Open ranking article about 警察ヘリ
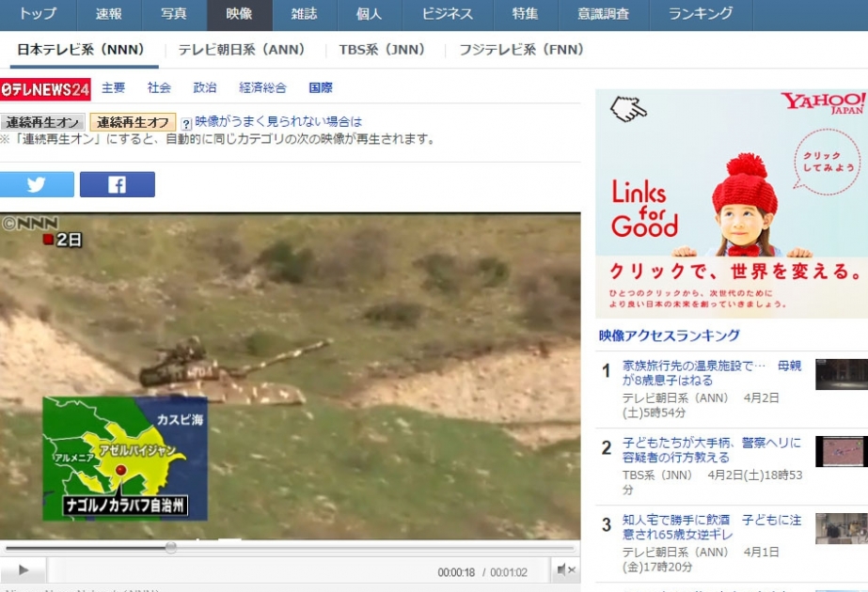The height and width of the screenshot is (592, 868). [711, 450]
